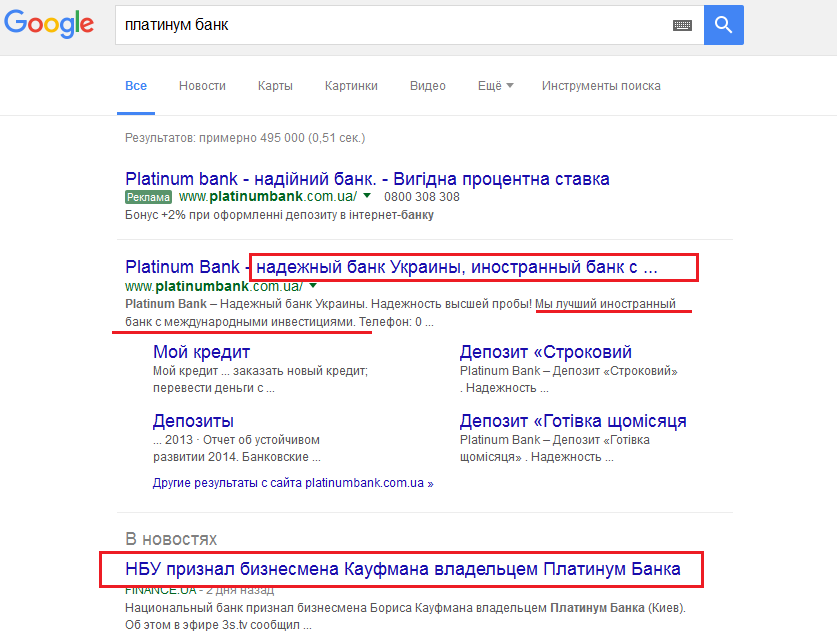
Task: Click the green Реклама ad badge
Action: coord(148,197)
